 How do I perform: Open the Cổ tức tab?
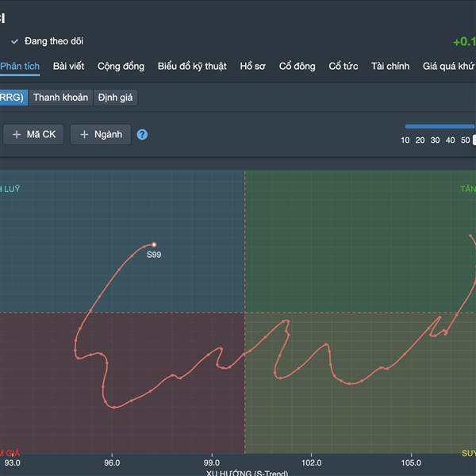pyautogui.click(x=344, y=66)
